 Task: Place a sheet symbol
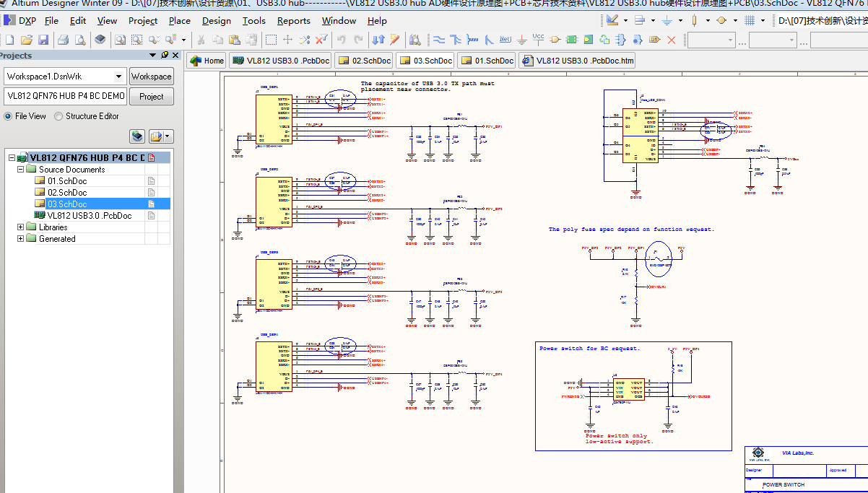coord(571,40)
